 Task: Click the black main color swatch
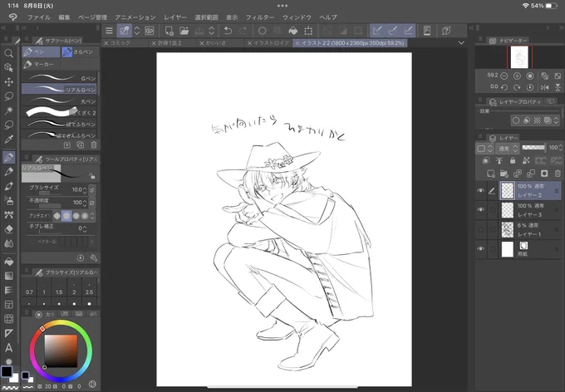(x=6, y=370)
